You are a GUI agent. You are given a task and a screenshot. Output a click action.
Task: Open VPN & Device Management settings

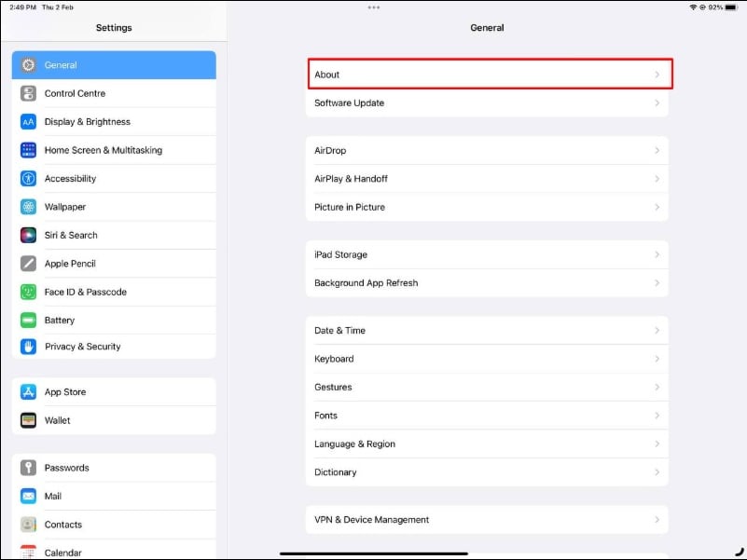[x=487, y=520]
